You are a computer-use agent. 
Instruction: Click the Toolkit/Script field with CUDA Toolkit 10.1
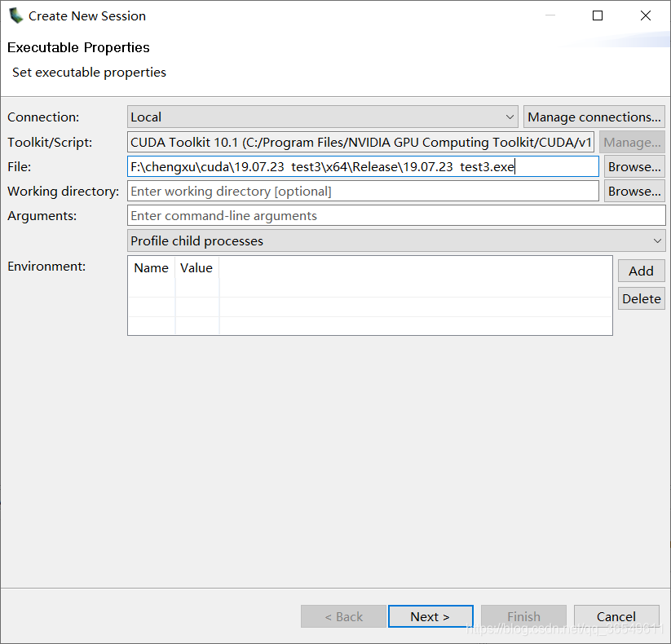[360, 142]
